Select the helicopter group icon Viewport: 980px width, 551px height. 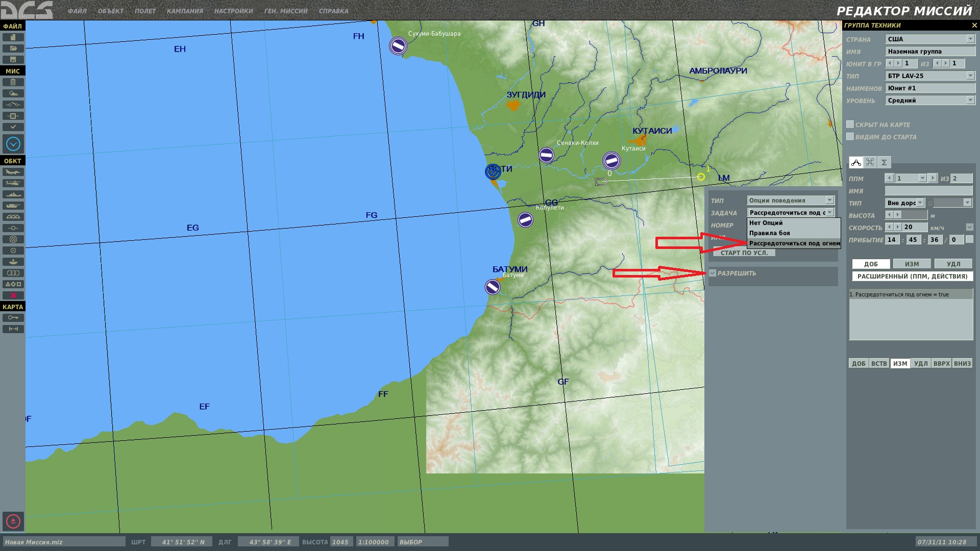(x=13, y=183)
